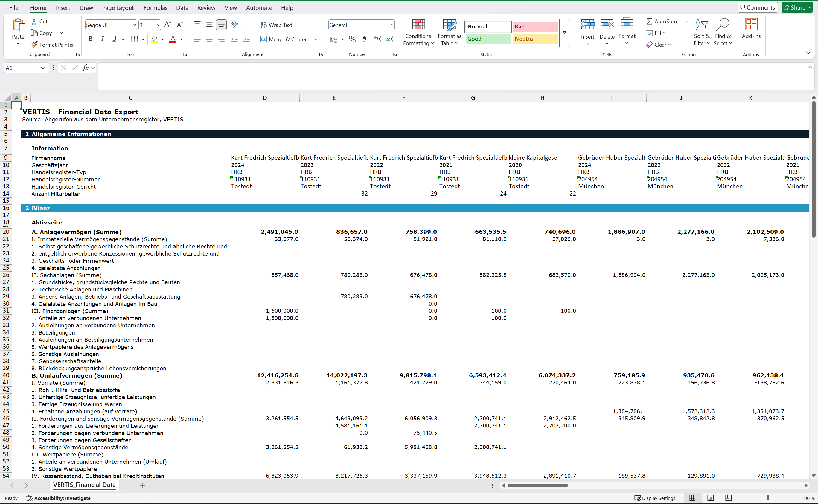818x504 pixels.
Task: Switch to Page Break Preview view
Action: pyautogui.click(x=728, y=498)
